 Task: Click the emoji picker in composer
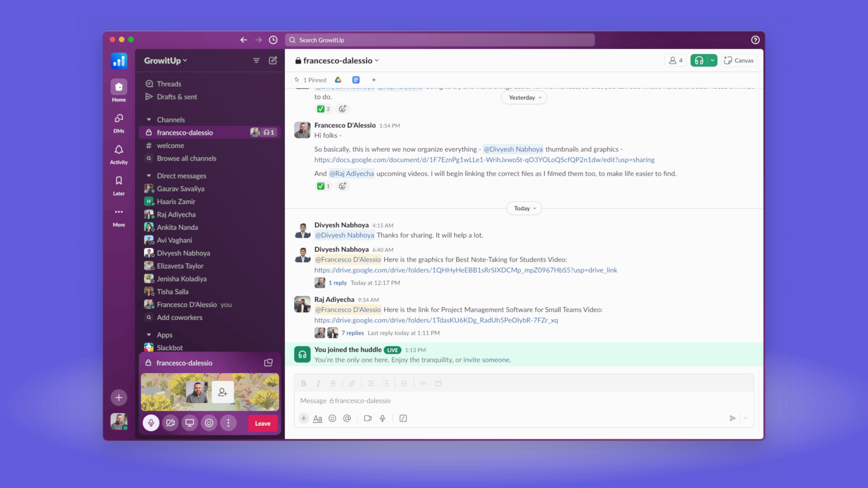click(332, 419)
